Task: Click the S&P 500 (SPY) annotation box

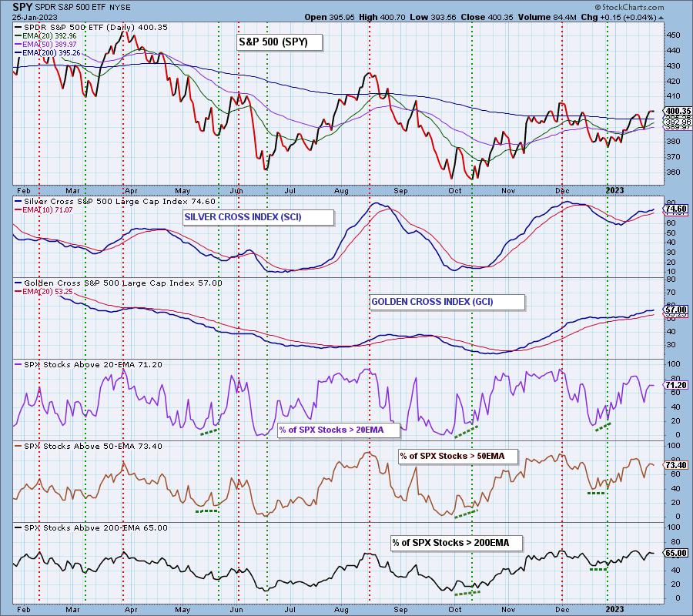Action: click(280, 42)
